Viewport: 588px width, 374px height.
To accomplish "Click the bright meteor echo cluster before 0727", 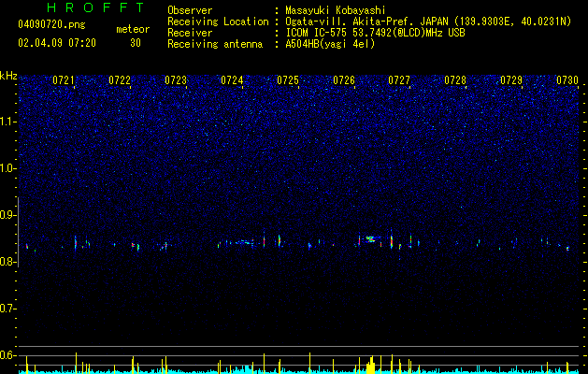I will (370, 238).
